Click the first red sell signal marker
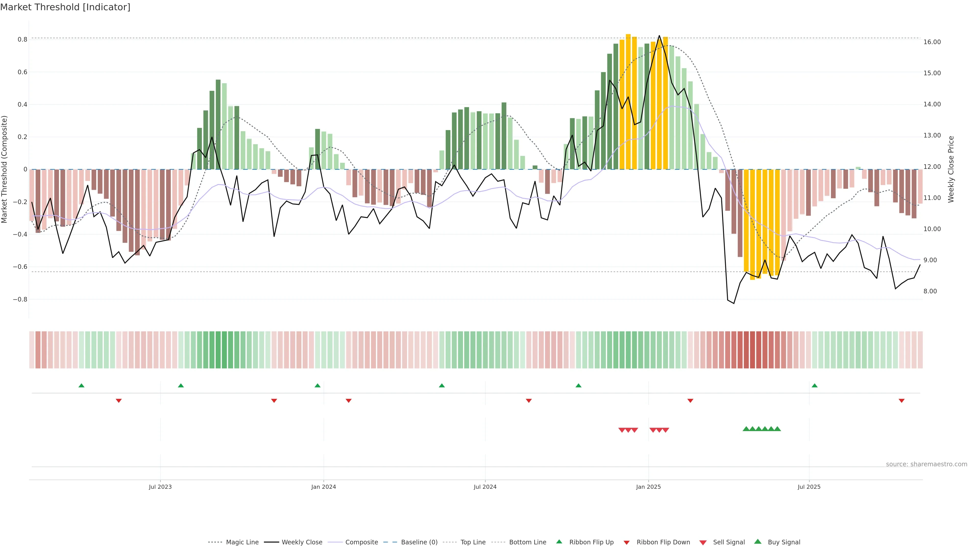Image resolution: width=980 pixels, height=551 pixels. pyautogui.click(x=622, y=430)
